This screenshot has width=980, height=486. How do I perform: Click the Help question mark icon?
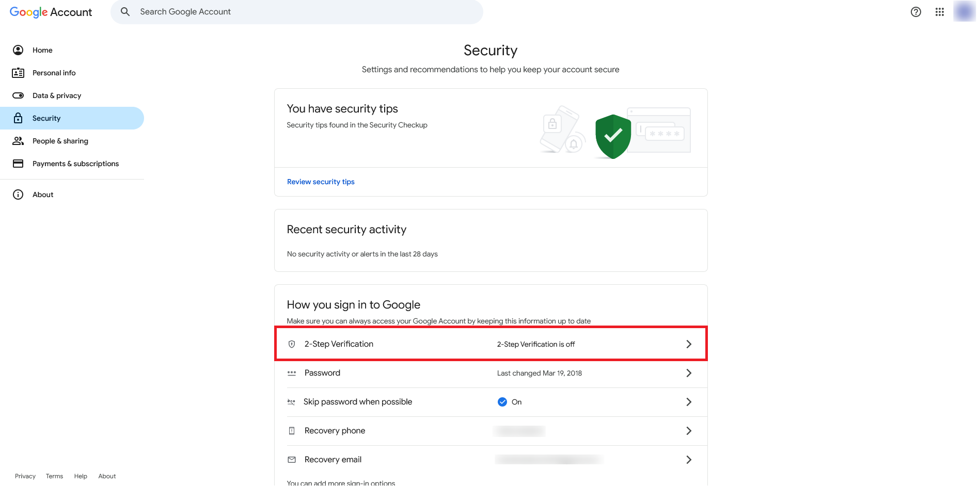916,12
